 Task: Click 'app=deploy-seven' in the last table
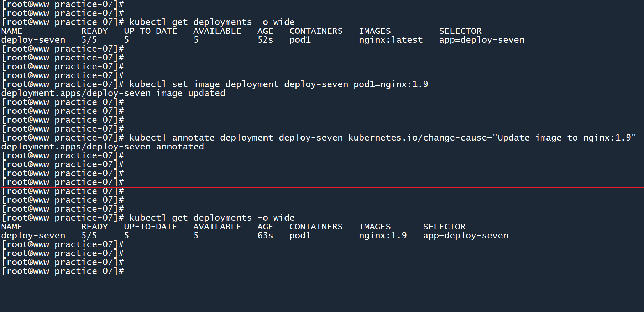pyautogui.click(x=466, y=236)
